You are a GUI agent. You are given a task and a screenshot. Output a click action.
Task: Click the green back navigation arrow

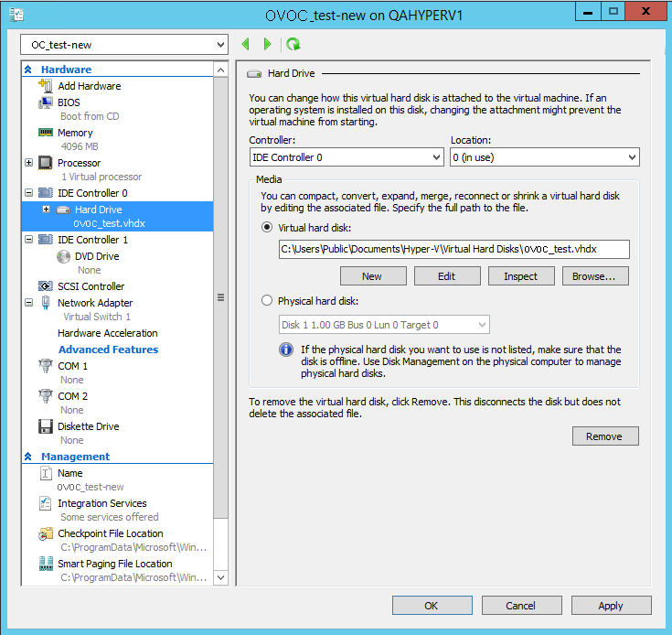[x=245, y=44]
